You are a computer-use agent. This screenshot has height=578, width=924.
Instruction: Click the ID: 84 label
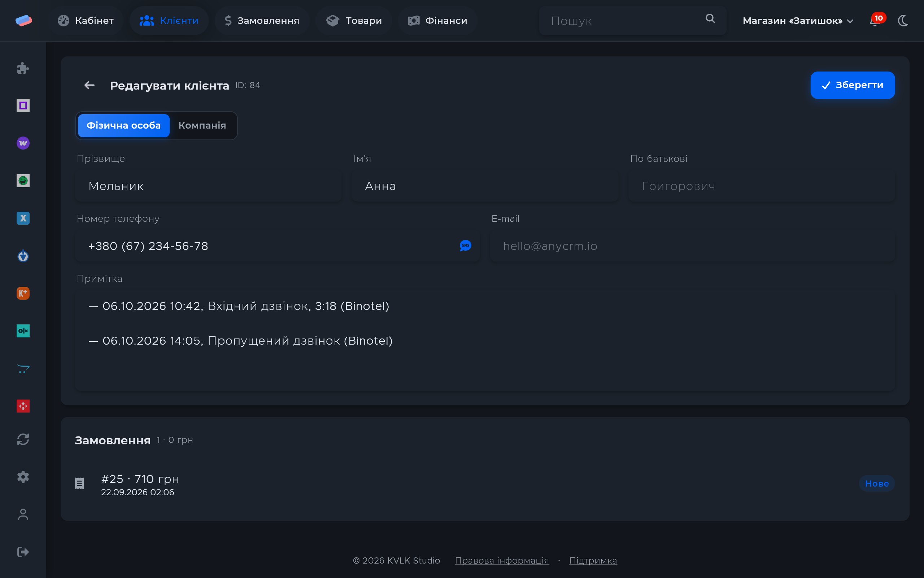coord(247,85)
